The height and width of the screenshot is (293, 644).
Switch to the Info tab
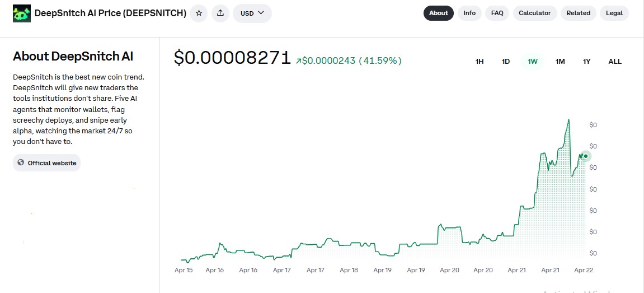pyautogui.click(x=469, y=13)
